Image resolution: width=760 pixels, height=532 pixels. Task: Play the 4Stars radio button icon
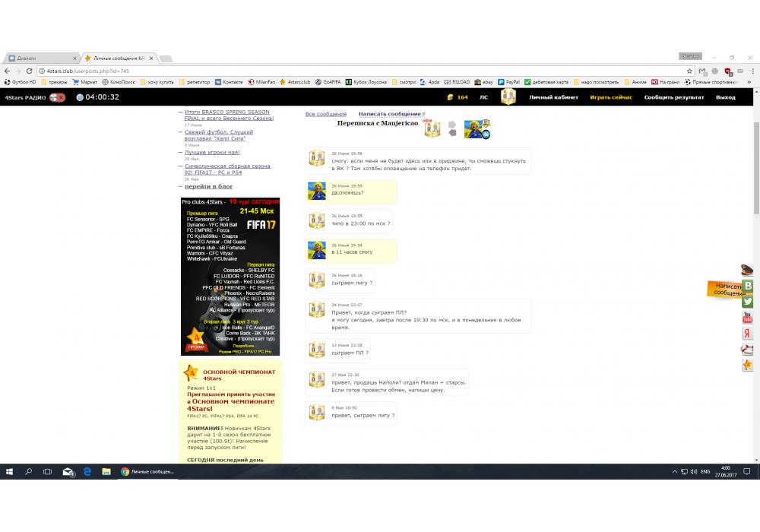pyautogui.click(x=57, y=97)
